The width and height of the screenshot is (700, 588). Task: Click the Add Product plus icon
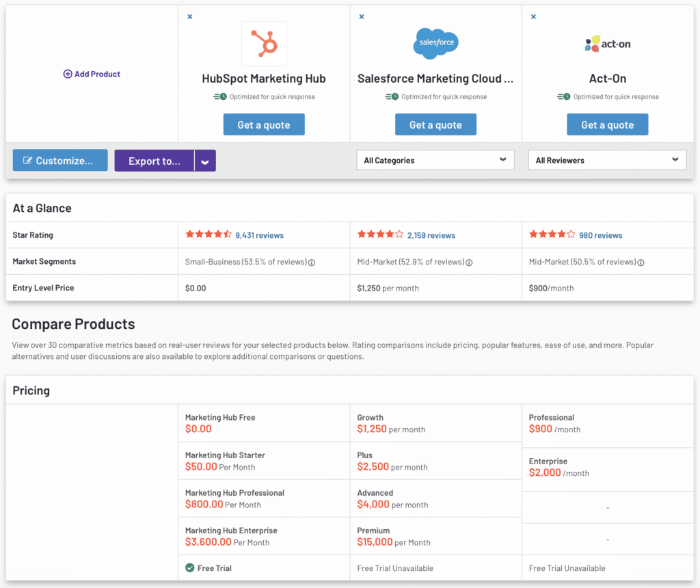[68, 74]
